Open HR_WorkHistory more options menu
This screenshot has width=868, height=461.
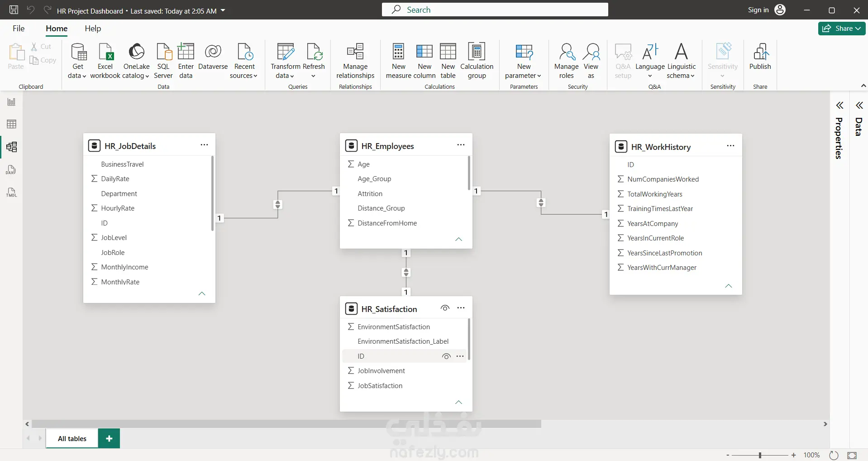730,146
